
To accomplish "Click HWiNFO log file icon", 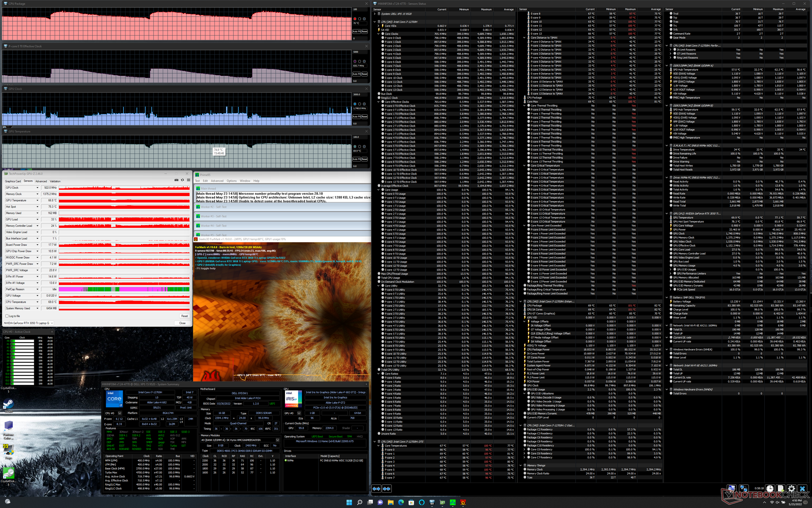I will click(x=781, y=489).
